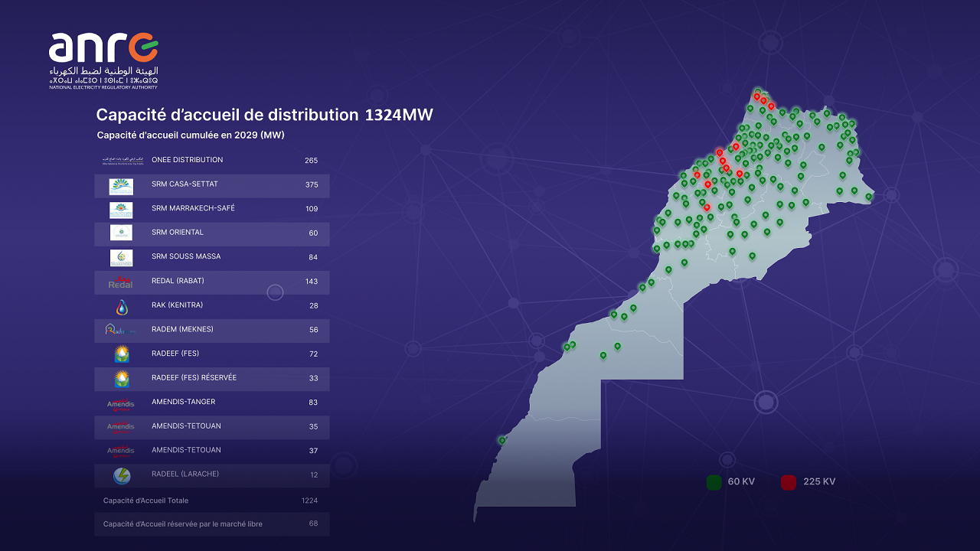This screenshot has width=980, height=551.
Task: Click the logo beside RADEEF (FES) RÉSERVÉE
Action: tap(122, 379)
